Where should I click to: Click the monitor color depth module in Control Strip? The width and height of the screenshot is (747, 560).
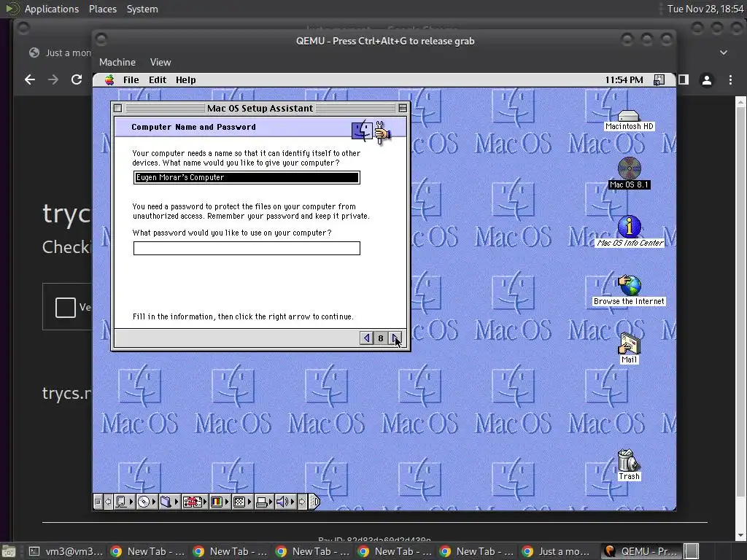point(220,502)
